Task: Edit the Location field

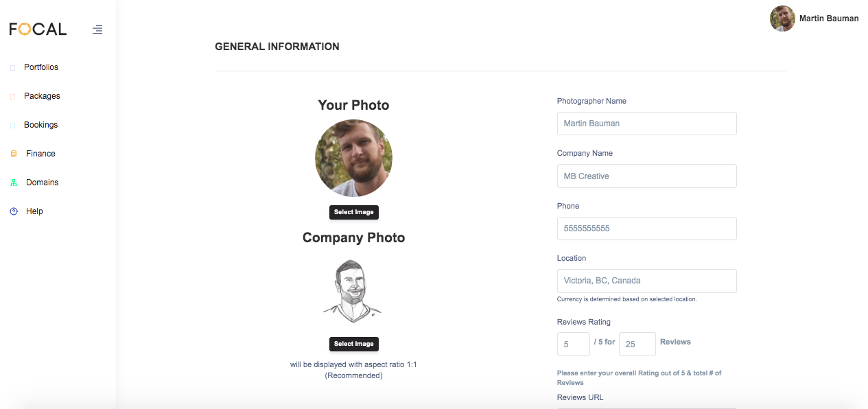Action: pyautogui.click(x=646, y=281)
